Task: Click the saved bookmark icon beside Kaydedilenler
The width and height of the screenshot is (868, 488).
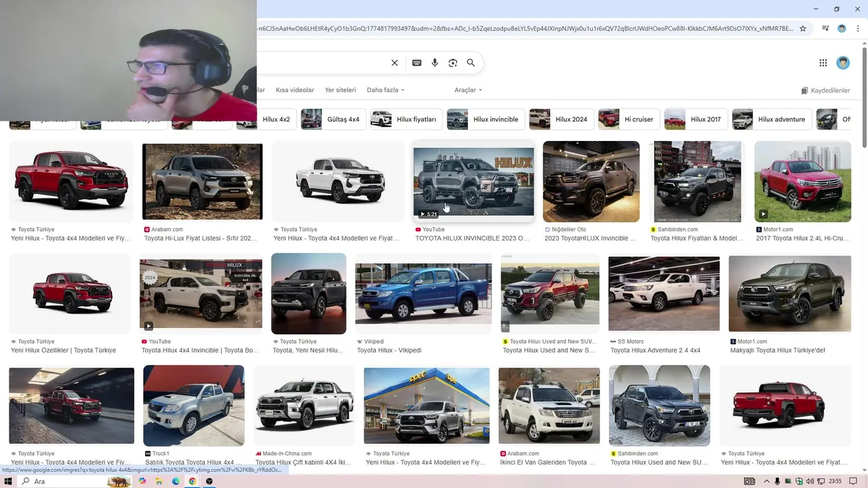Action: (805, 90)
